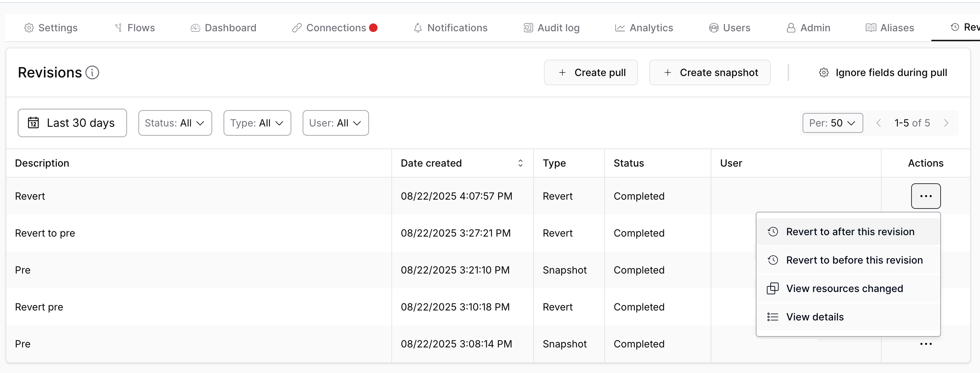
Task: Open the Notifications tab
Action: [450, 28]
